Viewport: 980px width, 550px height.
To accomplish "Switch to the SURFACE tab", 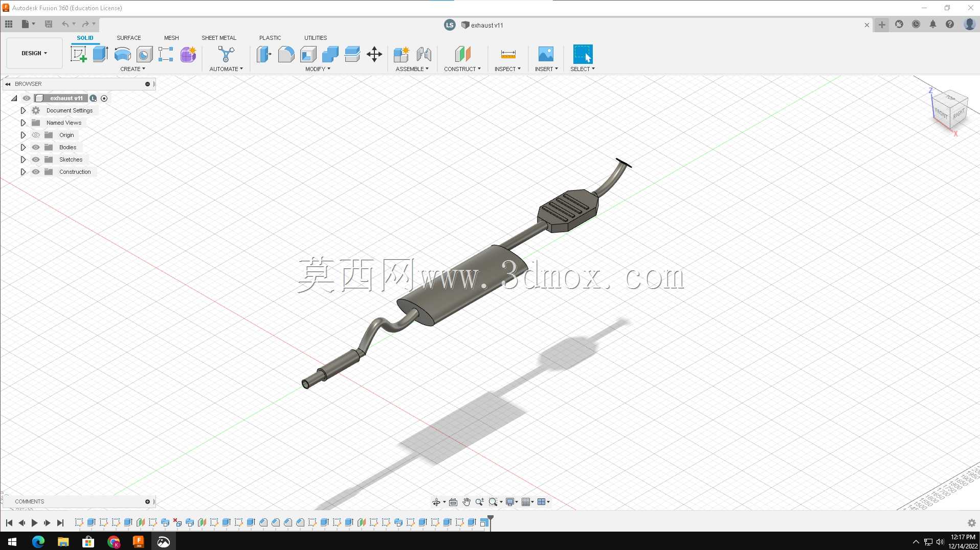I will (x=128, y=38).
